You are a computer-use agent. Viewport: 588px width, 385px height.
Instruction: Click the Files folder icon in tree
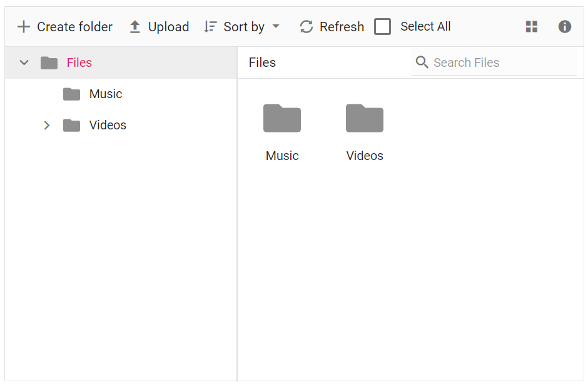tap(49, 63)
